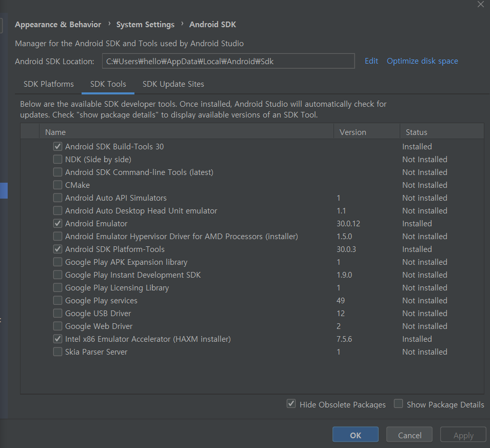
Task: Click the OK button
Action: pyautogui.click(x=355, y=435)
